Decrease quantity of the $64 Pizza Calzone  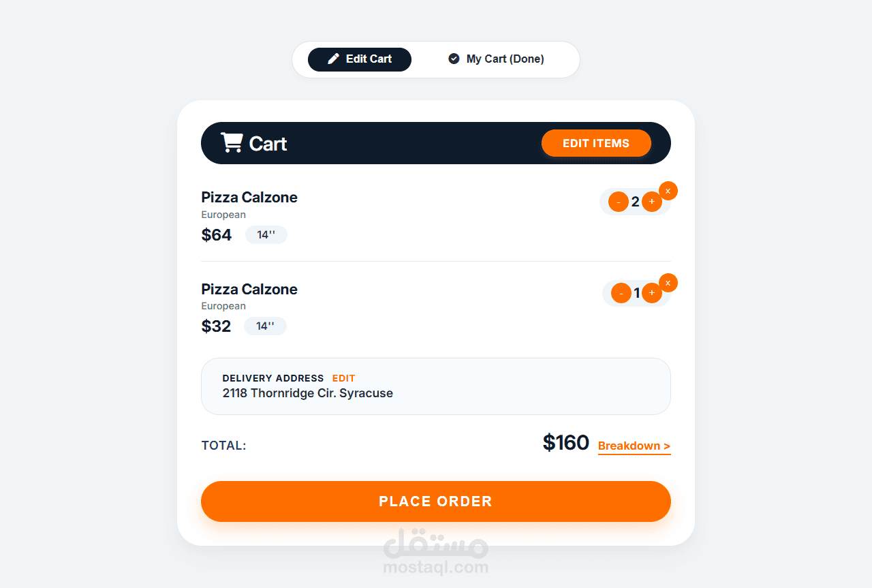(618, 202)
